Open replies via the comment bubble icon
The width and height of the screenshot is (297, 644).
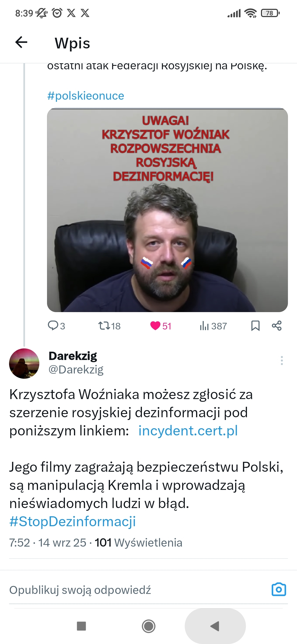53,326
